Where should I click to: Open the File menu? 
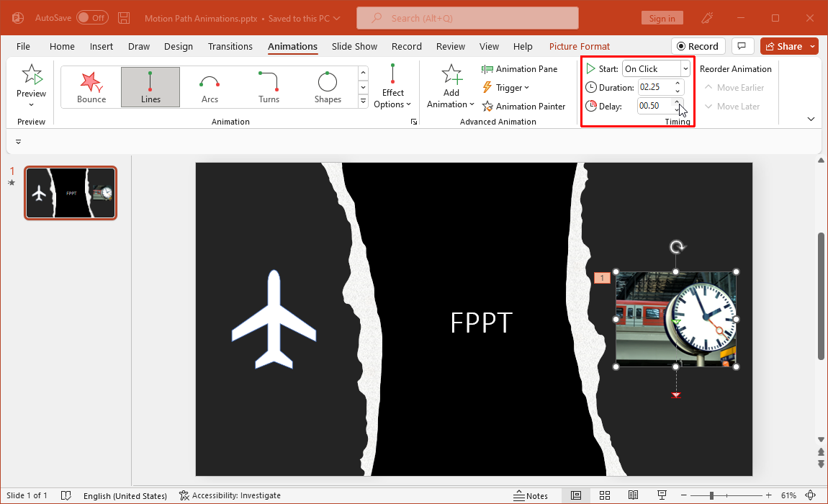click(x=23, y=47)
